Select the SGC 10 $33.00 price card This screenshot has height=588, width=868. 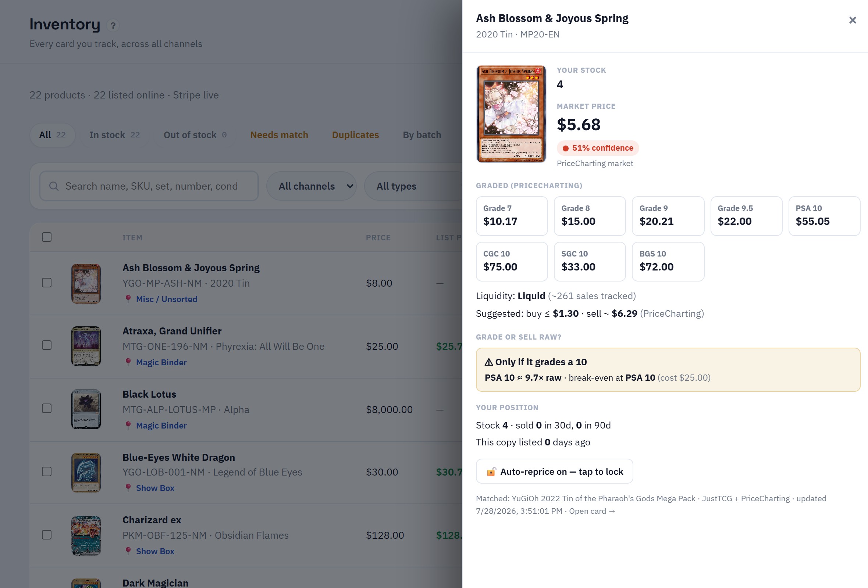590,262
